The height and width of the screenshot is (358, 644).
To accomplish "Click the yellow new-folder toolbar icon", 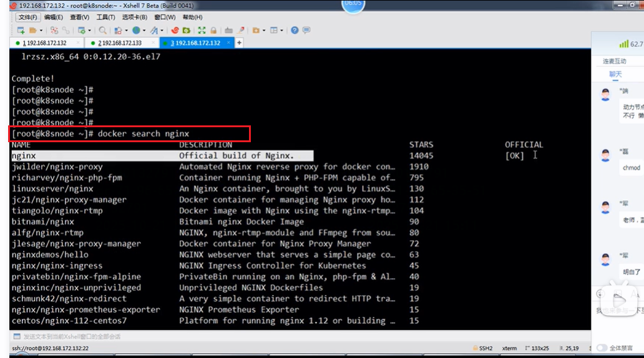I will point(256,31).
